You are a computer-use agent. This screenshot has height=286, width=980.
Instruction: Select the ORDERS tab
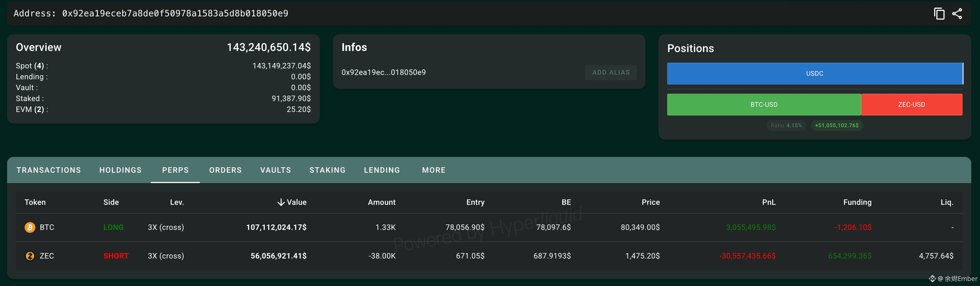(226, 170)
